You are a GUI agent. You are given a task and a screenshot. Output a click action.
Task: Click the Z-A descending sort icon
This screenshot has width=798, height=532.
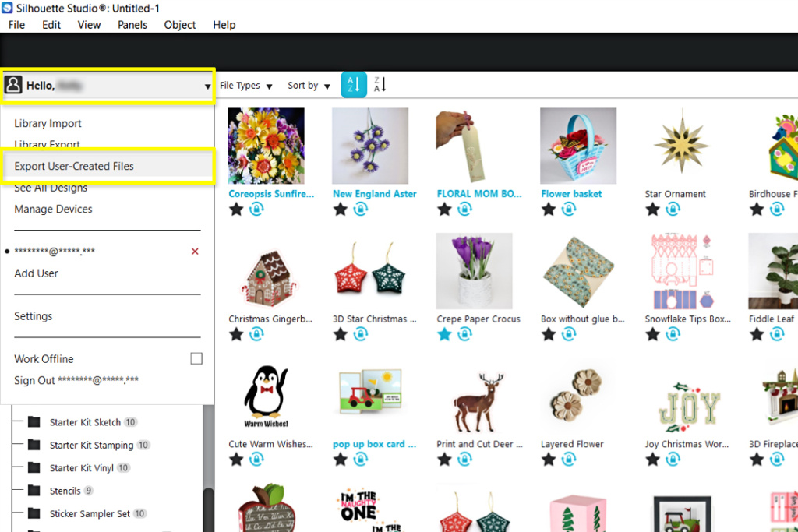(x=380, y=85)
